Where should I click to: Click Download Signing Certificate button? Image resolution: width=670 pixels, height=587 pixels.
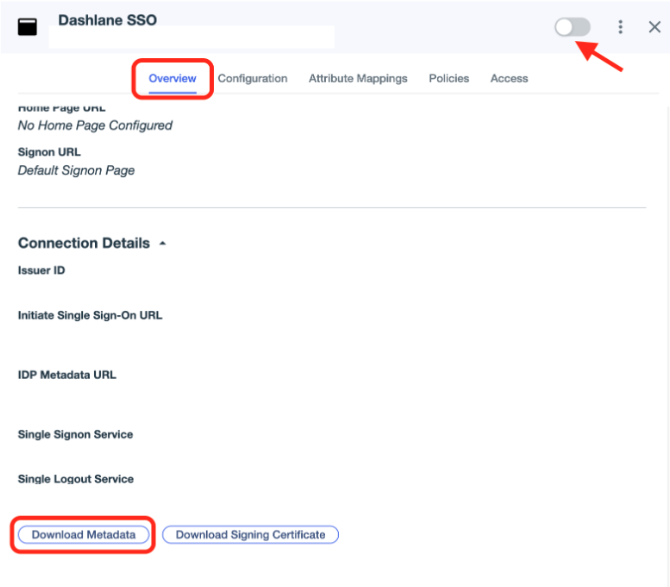click(x=250, y=535)
